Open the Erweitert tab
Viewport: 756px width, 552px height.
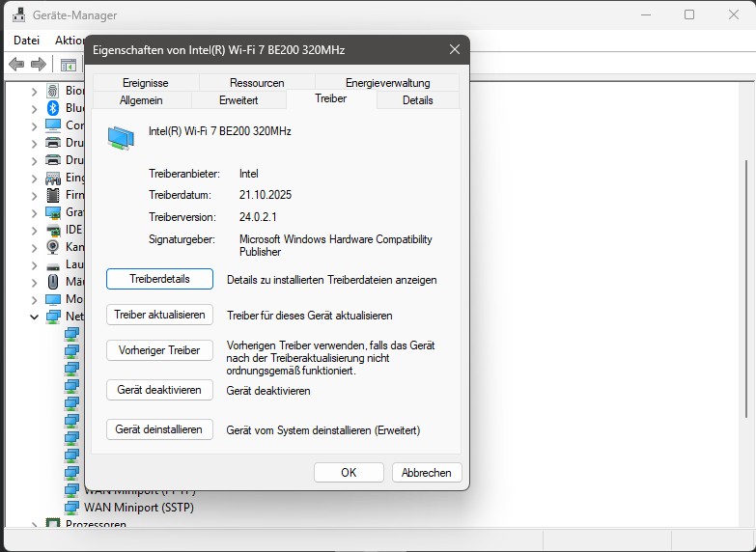click(x=238, y=100)
